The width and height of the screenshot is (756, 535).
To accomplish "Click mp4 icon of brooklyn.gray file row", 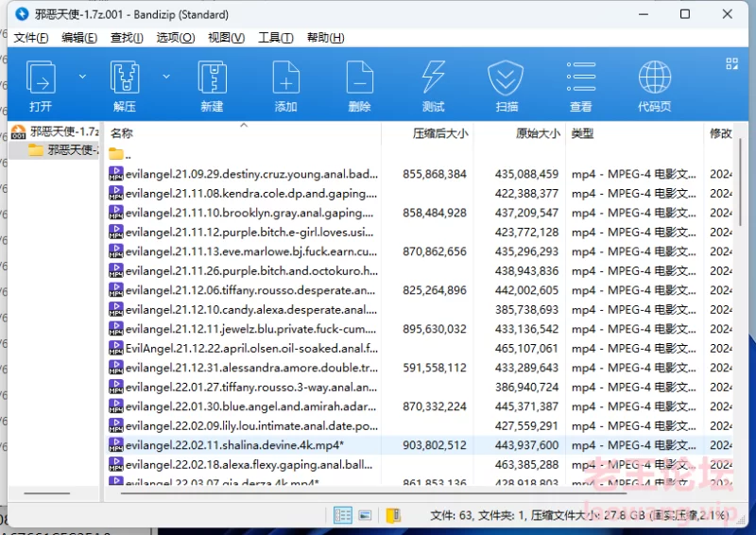I will [116, 213].
